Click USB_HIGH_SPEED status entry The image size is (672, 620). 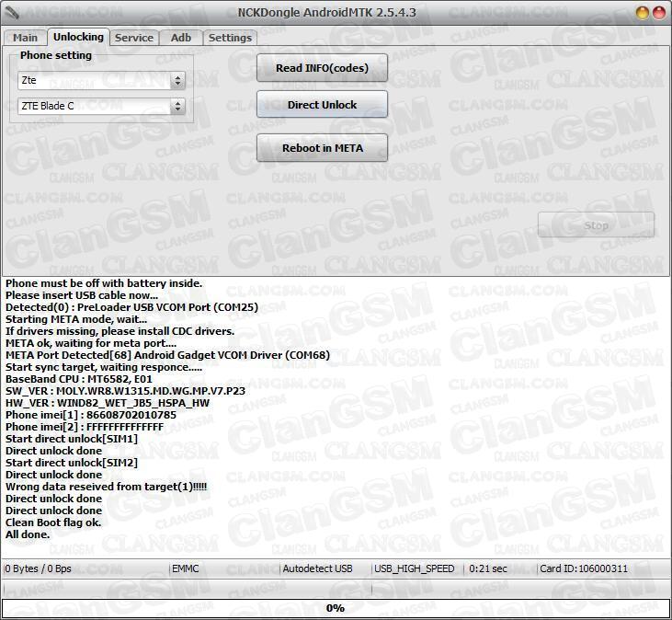point(414,568)
